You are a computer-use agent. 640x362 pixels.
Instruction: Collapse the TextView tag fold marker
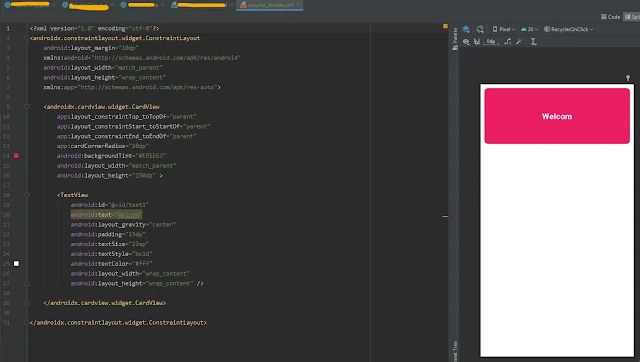click(x=27, y=195)
